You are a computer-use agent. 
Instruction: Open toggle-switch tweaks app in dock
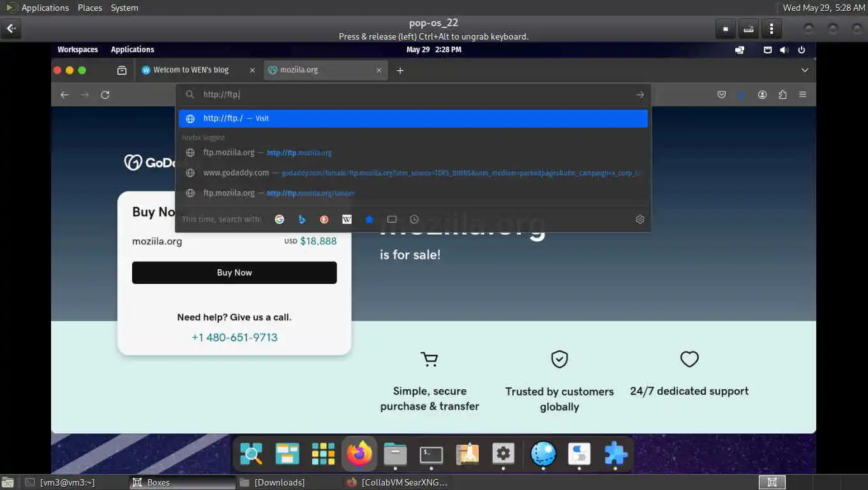(580, 454)
